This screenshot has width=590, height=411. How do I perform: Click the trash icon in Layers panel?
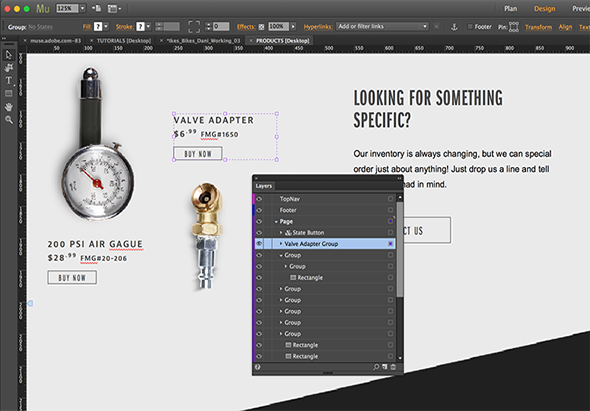point(393,367)
